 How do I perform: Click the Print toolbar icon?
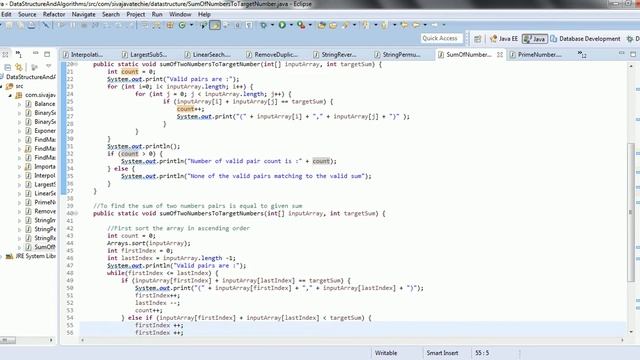(31, 25)
